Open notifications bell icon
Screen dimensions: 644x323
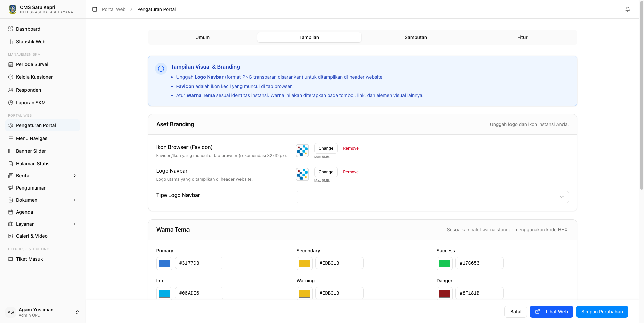coord(628,9)
